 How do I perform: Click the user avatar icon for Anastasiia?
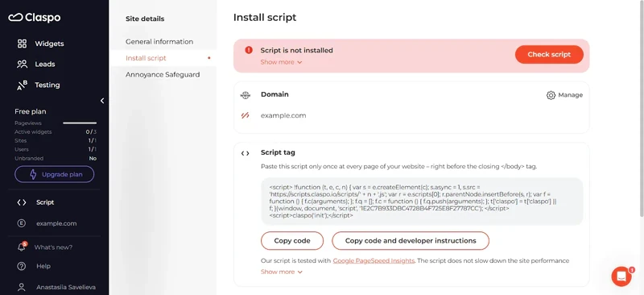[22, 287]
